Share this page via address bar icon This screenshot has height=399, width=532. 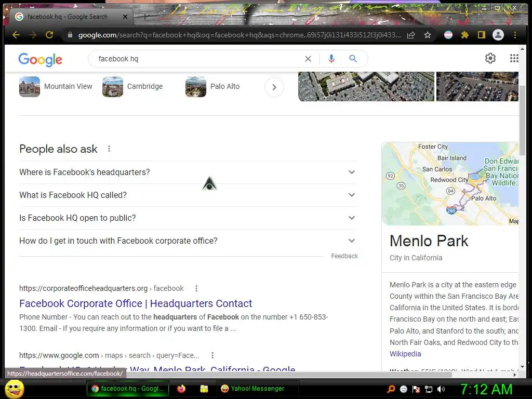point(411,35)
